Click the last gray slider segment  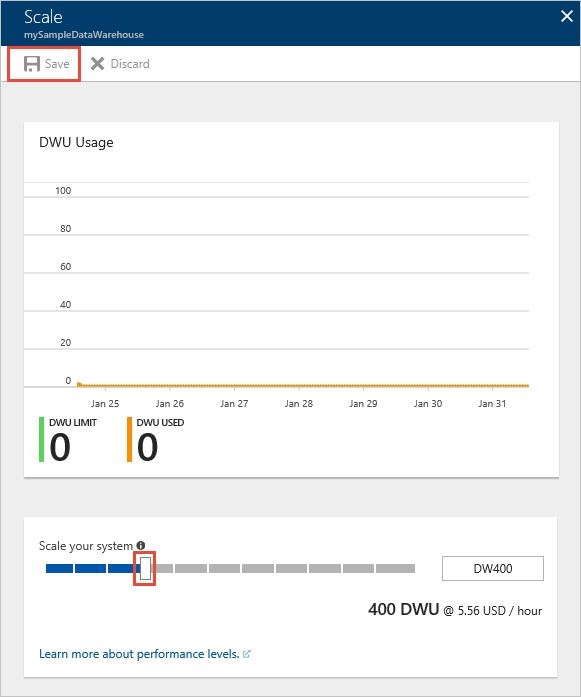click(x=395, y=569)
